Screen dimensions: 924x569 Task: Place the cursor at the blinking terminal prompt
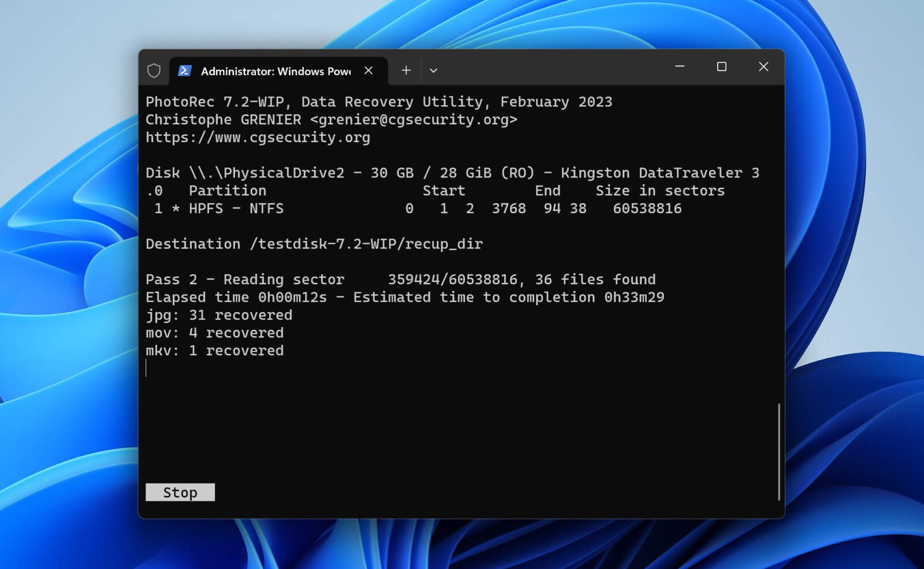pos(147,369)
